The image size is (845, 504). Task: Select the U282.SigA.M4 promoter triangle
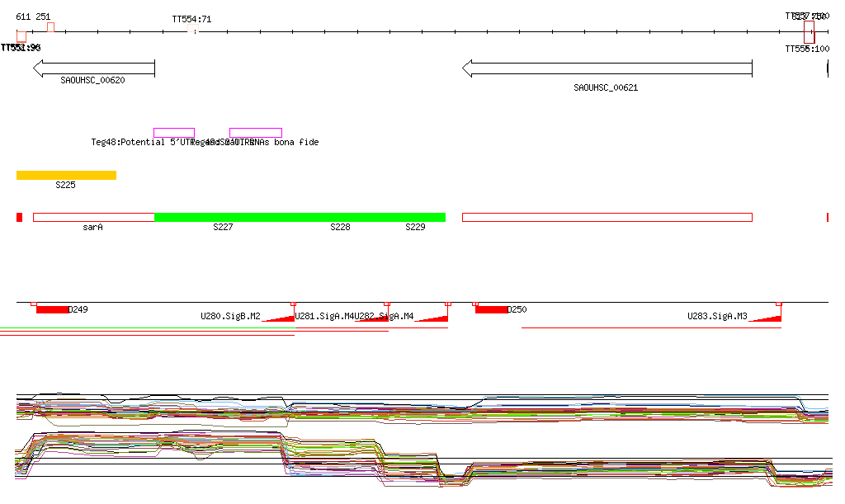[x=436, y=317]
